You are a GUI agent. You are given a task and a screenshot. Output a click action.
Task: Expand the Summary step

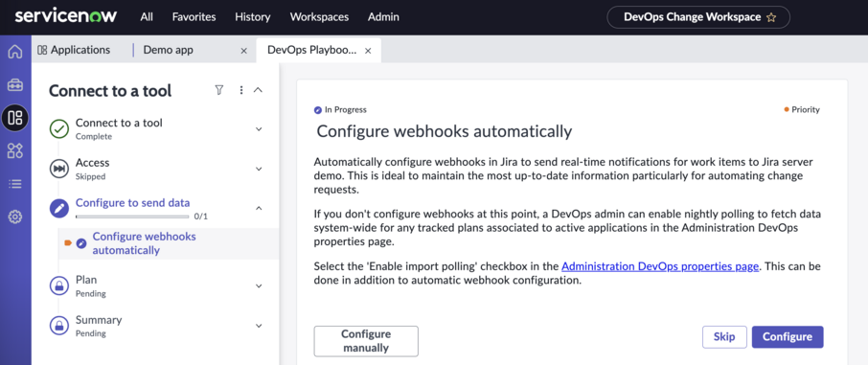[x=259, y=326]
